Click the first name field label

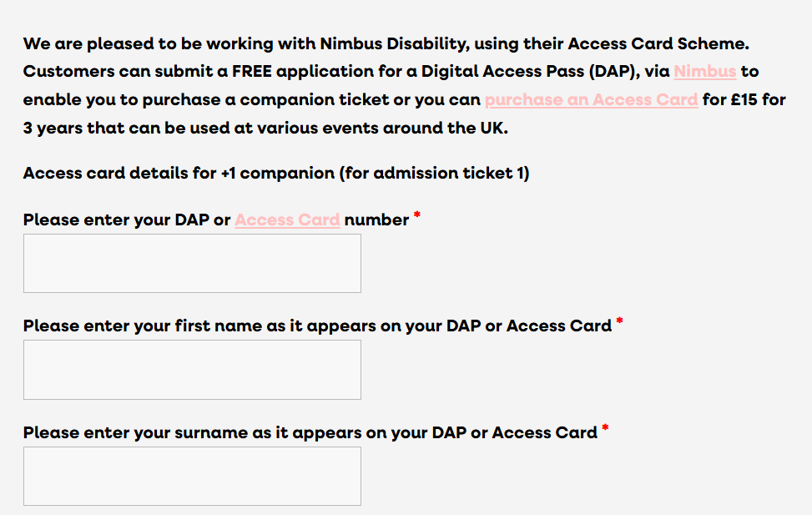317,326
